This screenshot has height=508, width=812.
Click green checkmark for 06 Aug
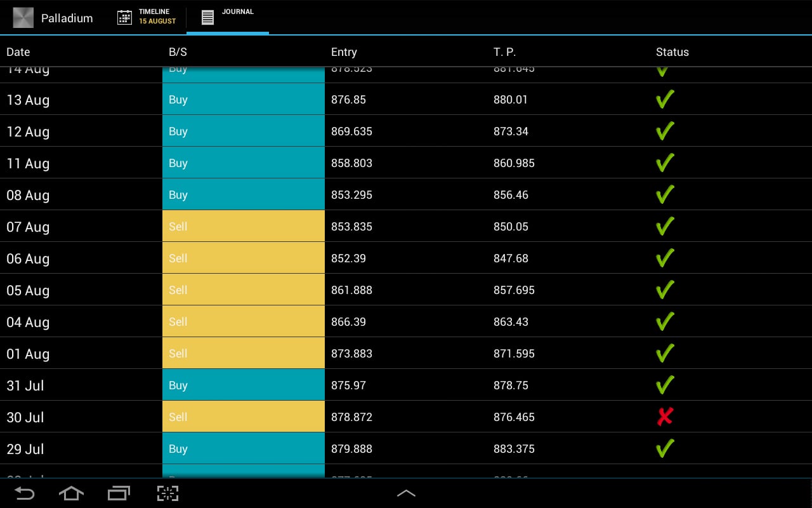pos(665,258)
